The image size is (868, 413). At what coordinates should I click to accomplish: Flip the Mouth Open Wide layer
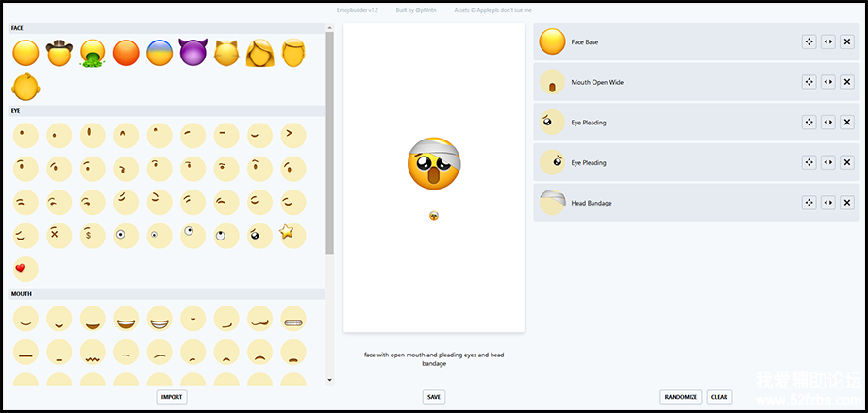828,82
